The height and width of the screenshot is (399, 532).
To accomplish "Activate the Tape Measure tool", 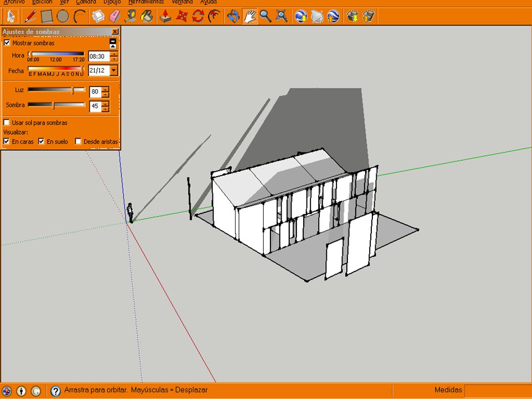I will point(131,16).
